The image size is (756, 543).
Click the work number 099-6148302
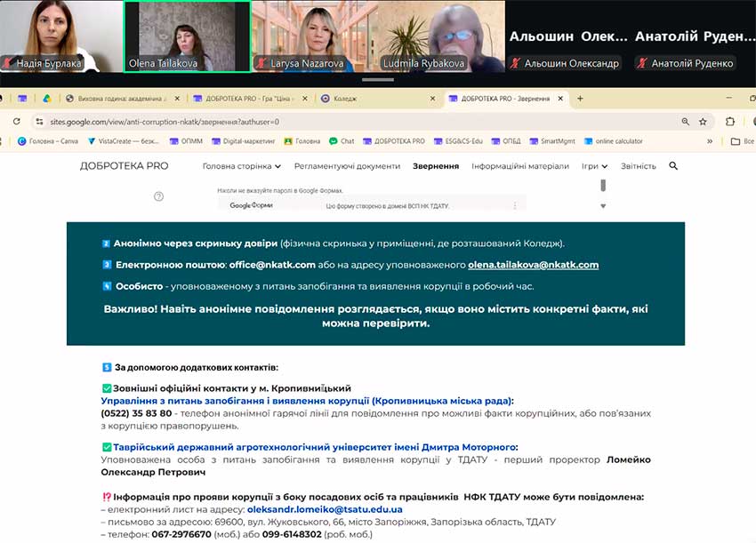coord(292,534)
